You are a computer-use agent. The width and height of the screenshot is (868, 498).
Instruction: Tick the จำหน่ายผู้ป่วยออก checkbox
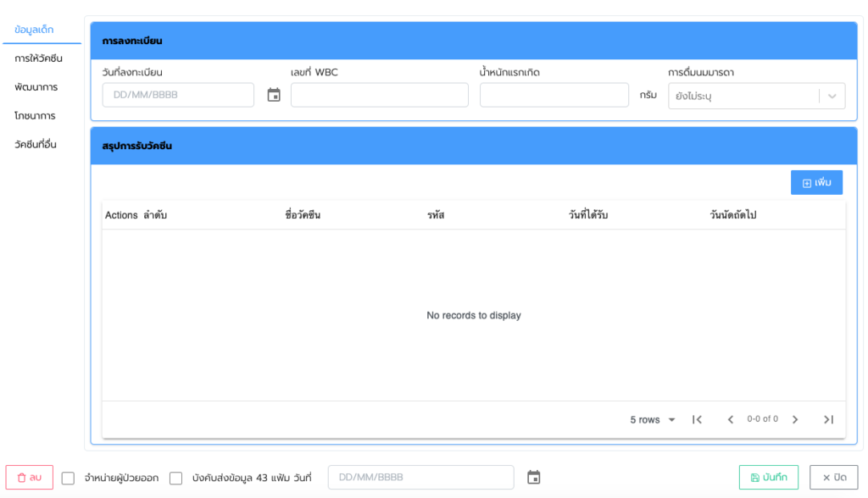pyautogui.click(x=69, y=479)
